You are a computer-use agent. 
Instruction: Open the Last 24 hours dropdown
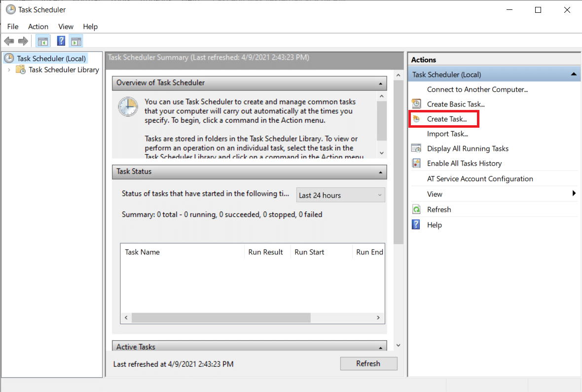tap(340, 195)
